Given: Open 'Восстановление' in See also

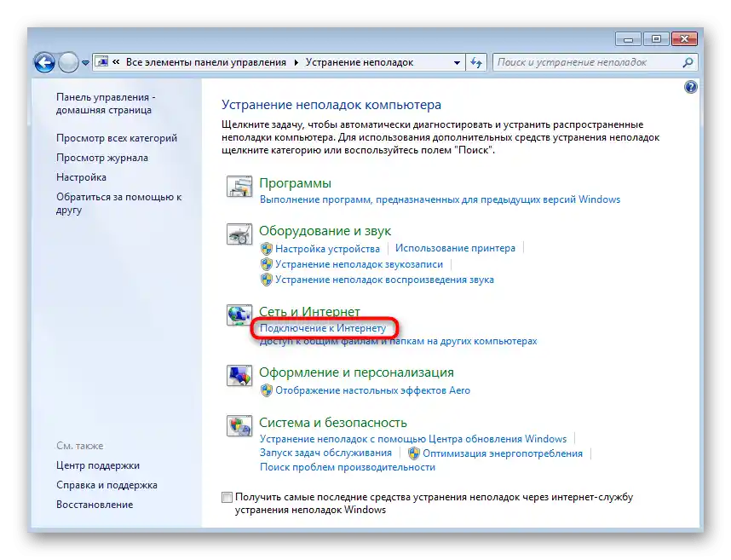Looking at the screenshot, I should (95, 505).
